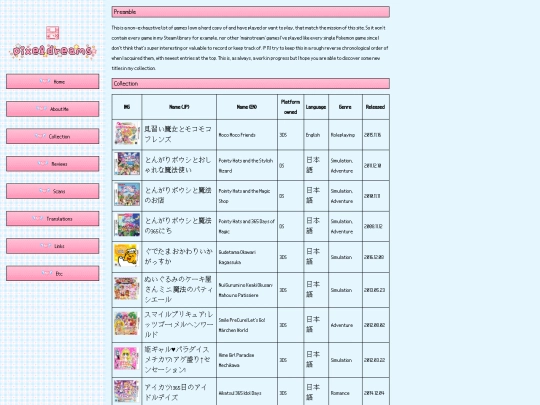Screen dimensions: 540x405
Task: Open Pointy Hats Magic Shop cover image
Action: pos(127,194)
